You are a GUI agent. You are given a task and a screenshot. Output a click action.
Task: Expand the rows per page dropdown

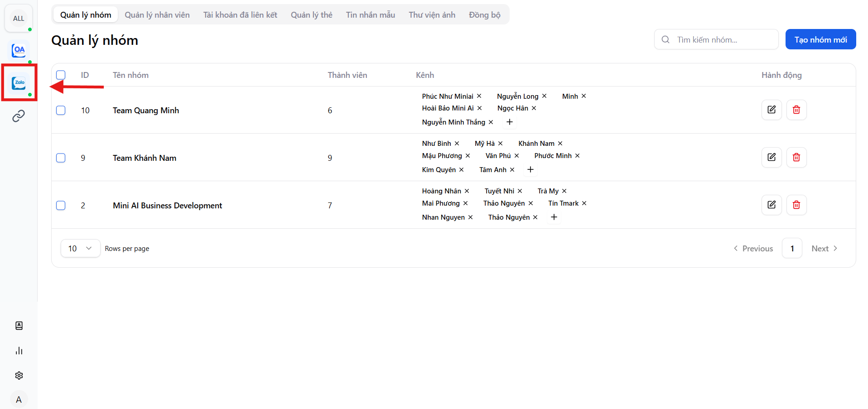[x=80, y=248]
